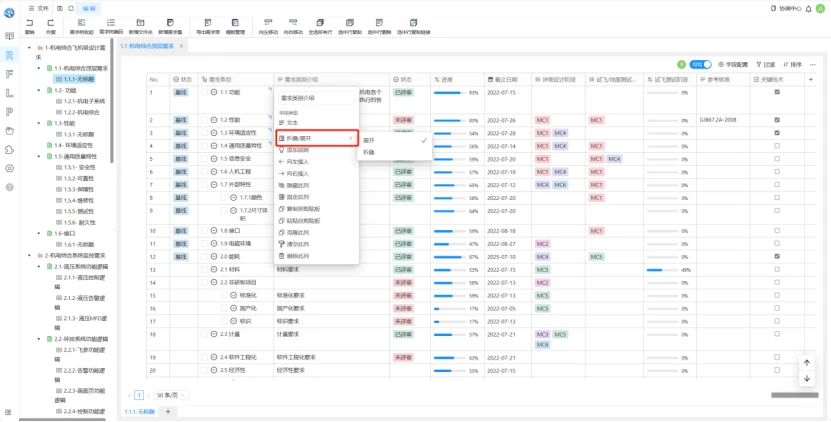This screenshot has height=422, width=831.
Task: Click the 导出需求表 toolbar icon
Action: [208, 23]
